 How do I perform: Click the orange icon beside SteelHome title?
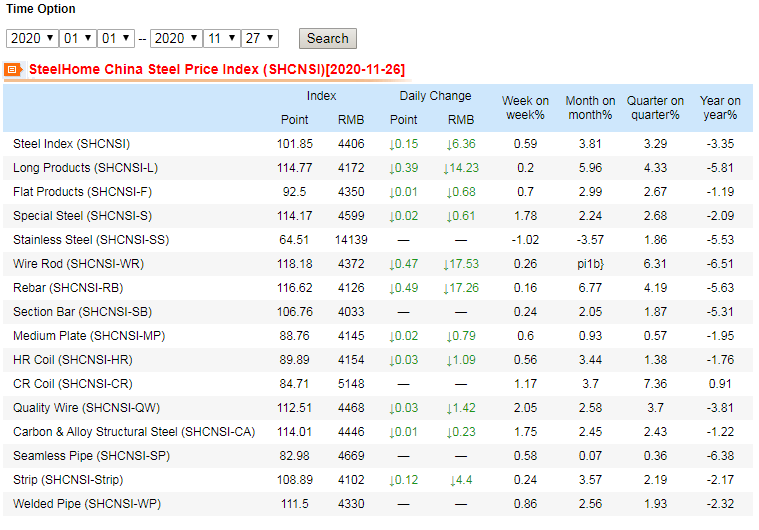(x=12, y=70)
